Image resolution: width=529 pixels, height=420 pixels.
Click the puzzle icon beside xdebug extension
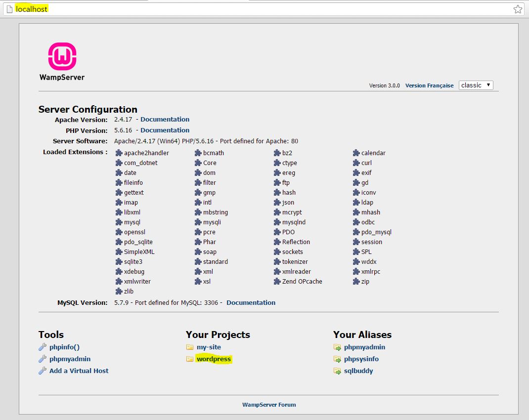click(119, 272)
